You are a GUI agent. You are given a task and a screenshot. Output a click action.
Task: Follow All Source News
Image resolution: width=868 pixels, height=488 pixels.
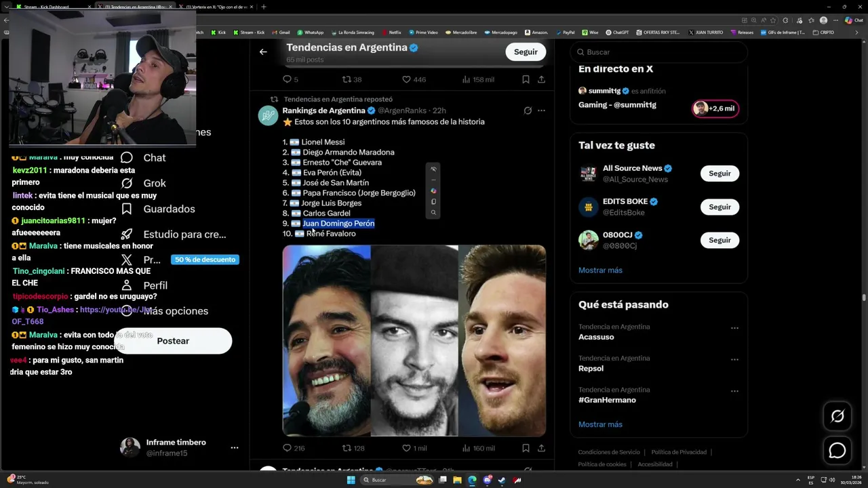click(x=719, y=174)
